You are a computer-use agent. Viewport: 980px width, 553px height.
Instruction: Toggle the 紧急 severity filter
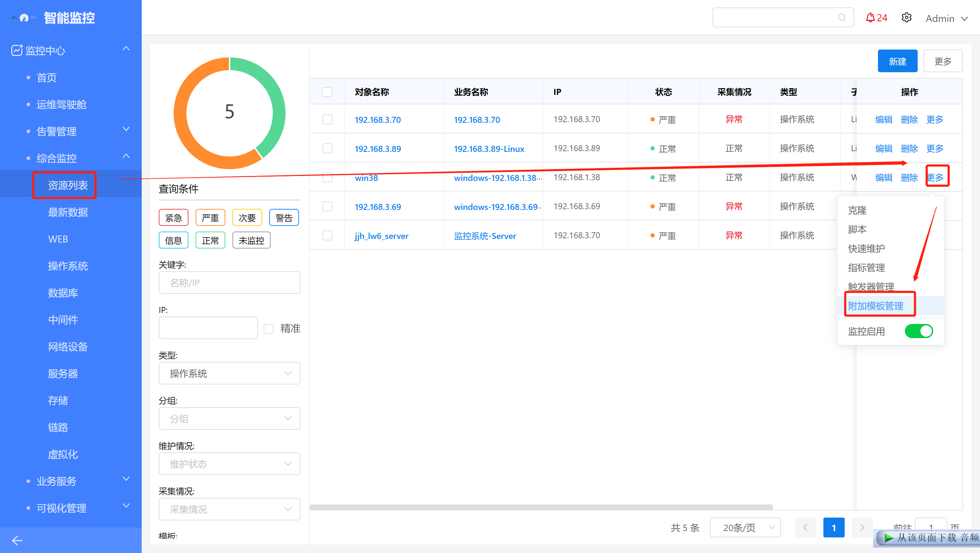[x=174, y=218]
